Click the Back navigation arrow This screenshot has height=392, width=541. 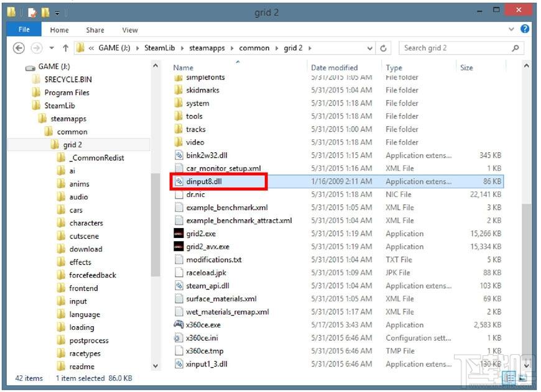pos(19,48)
